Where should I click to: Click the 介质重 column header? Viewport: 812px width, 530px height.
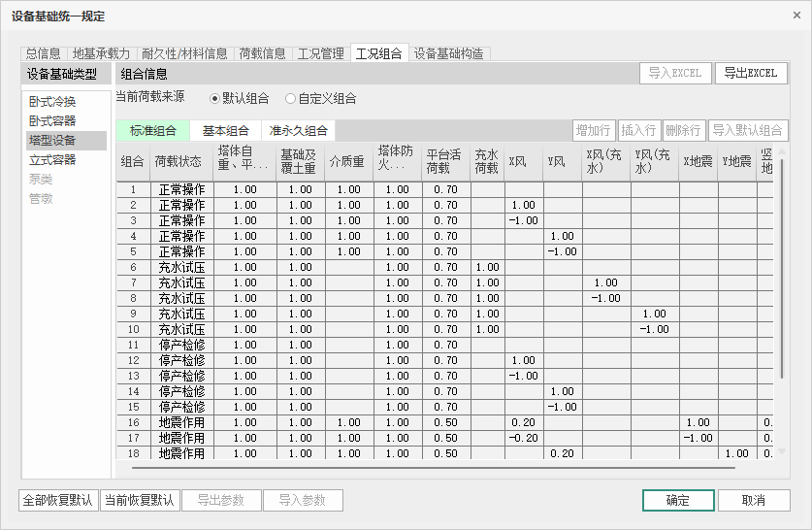pyautogui.click(x=348, y=162)
